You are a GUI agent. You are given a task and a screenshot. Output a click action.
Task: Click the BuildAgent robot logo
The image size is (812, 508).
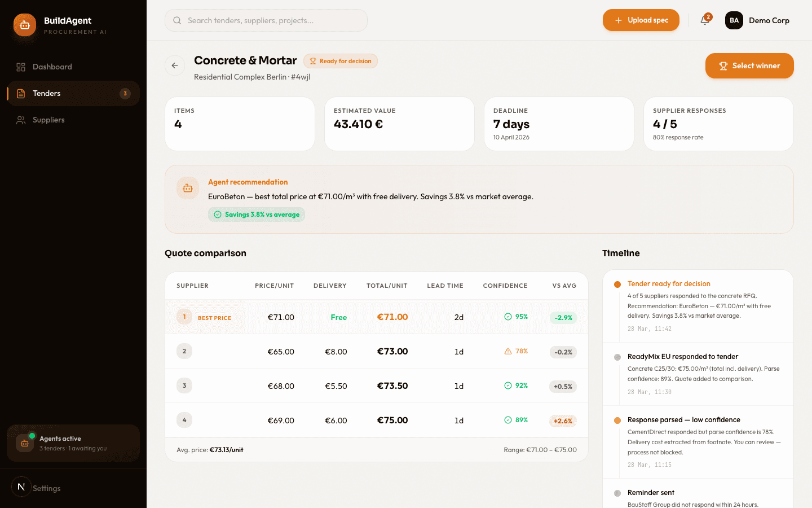click(24, 25)
